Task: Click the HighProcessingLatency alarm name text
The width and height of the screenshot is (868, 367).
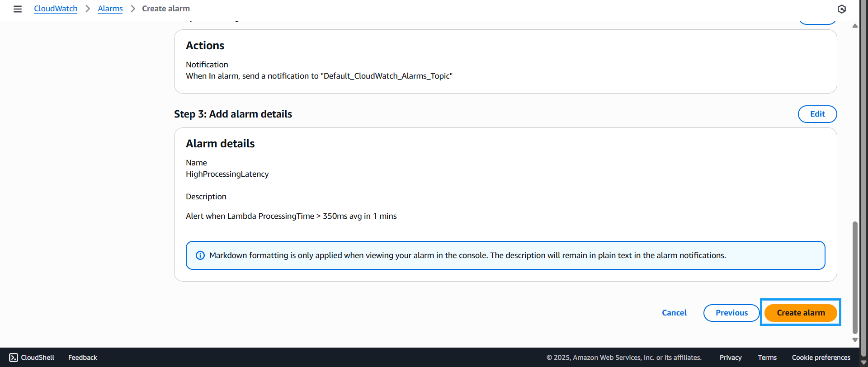Action: click(227, 174)
